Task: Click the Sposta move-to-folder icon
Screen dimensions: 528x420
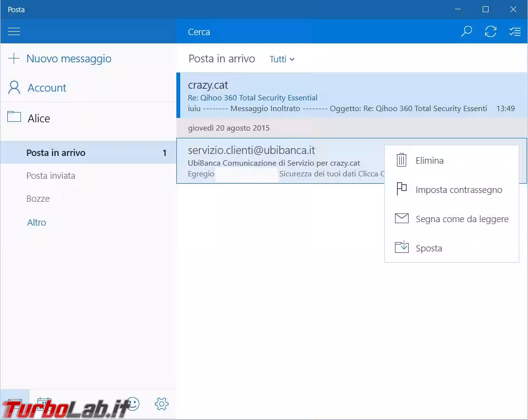Action: point(401,248)
